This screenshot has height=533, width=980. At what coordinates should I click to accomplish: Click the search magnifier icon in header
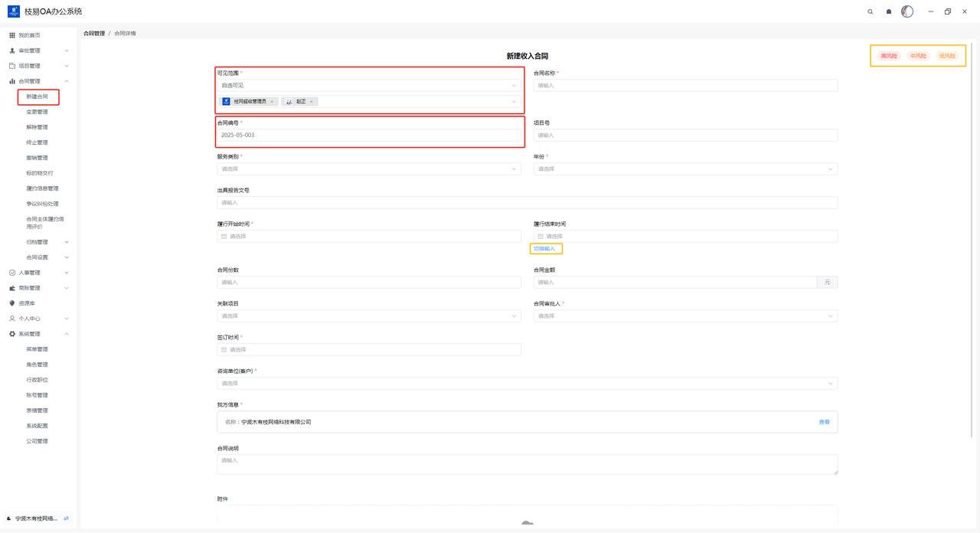[871, 11]
